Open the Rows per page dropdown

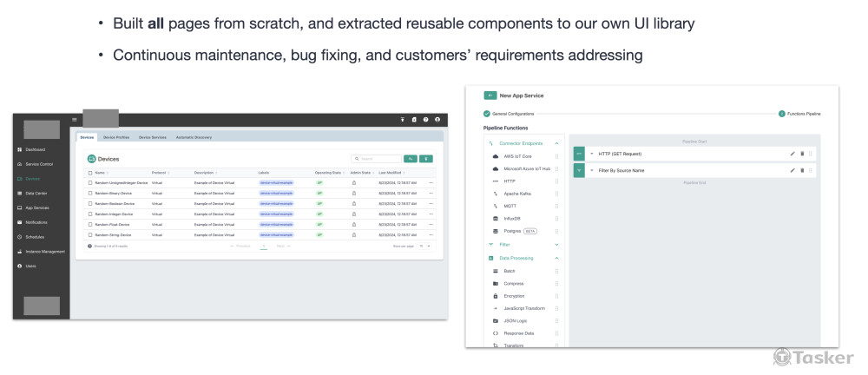[x=424, y=246]
